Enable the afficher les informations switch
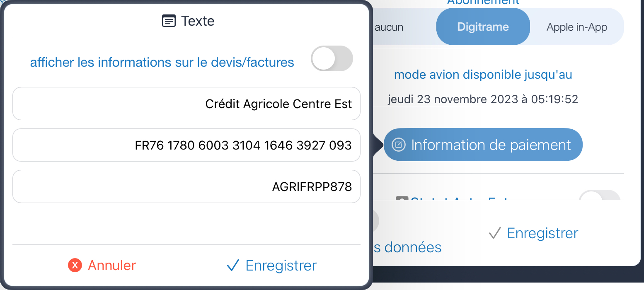644x290 pixels. [x=332, y=58]
